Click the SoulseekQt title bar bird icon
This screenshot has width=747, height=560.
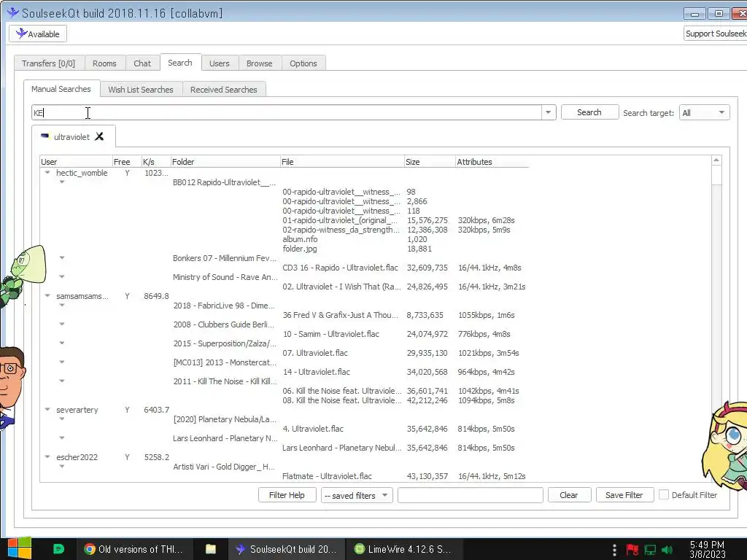tap(13, 12)
